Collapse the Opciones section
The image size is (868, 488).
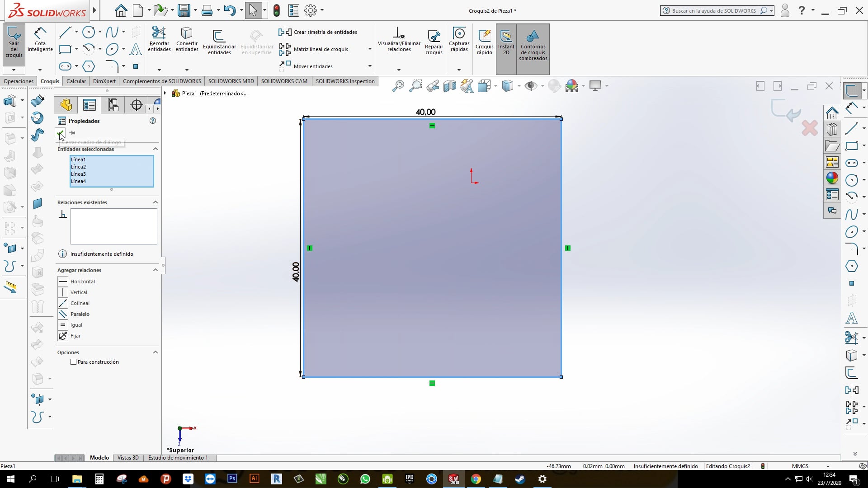pyautogui.click(x=155, y=352)
